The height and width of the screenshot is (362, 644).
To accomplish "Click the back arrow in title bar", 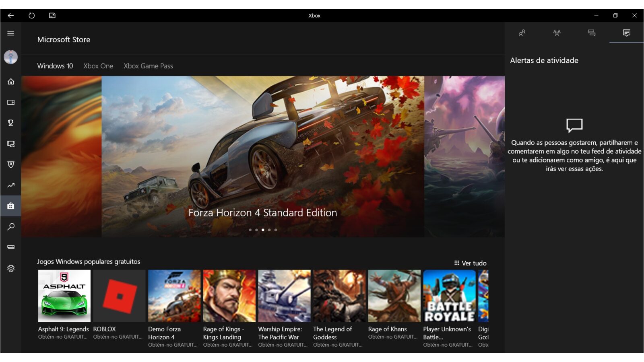I will (x=11, y=16).
